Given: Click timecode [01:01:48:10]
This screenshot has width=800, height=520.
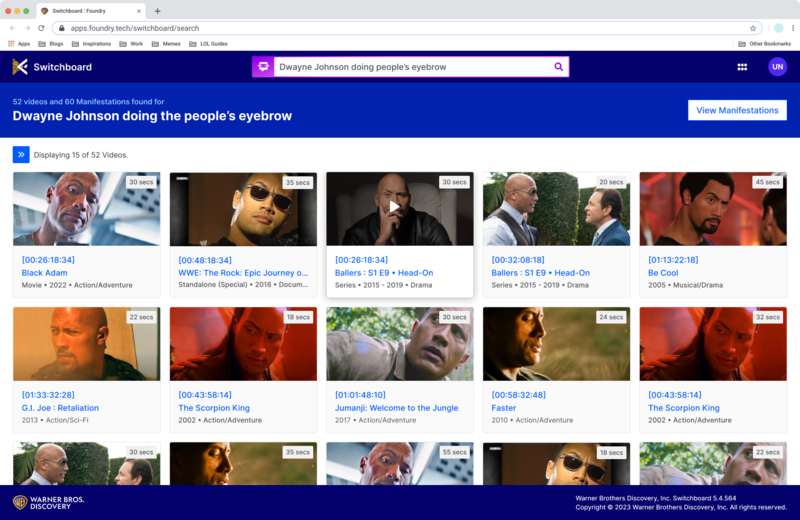Looking at the screenshot, I should pyautogui.click(x=360, y=395).
